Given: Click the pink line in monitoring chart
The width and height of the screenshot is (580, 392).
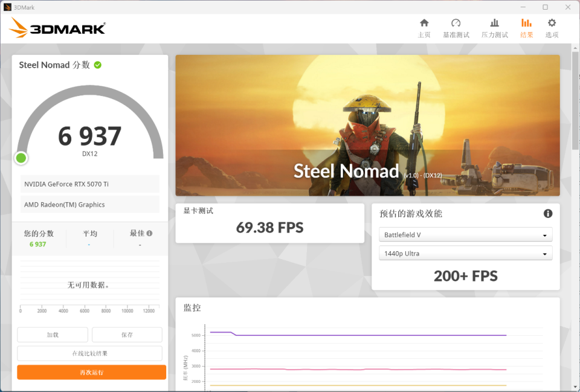Looking at the screenshot, I should 358,369.
